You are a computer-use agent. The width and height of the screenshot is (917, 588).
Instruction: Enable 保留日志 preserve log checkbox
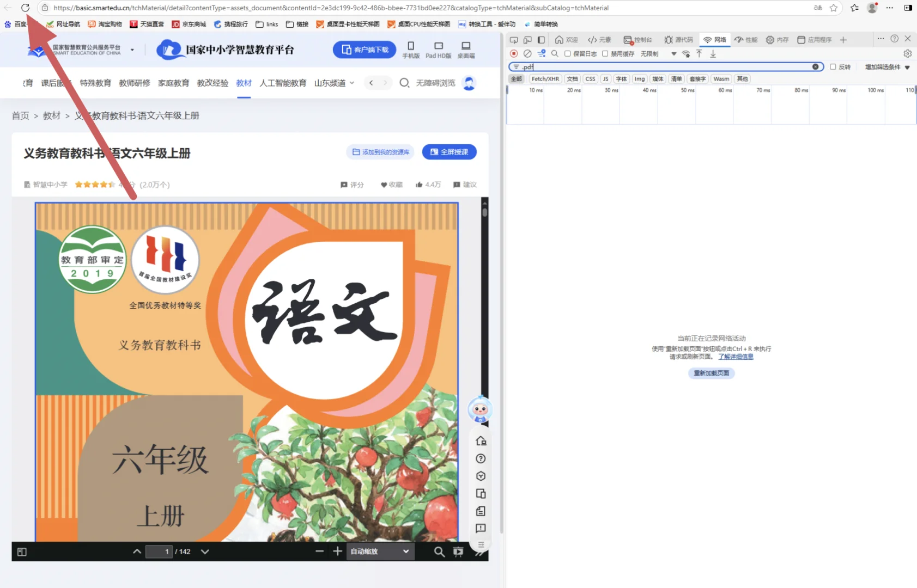click(567, 53)
